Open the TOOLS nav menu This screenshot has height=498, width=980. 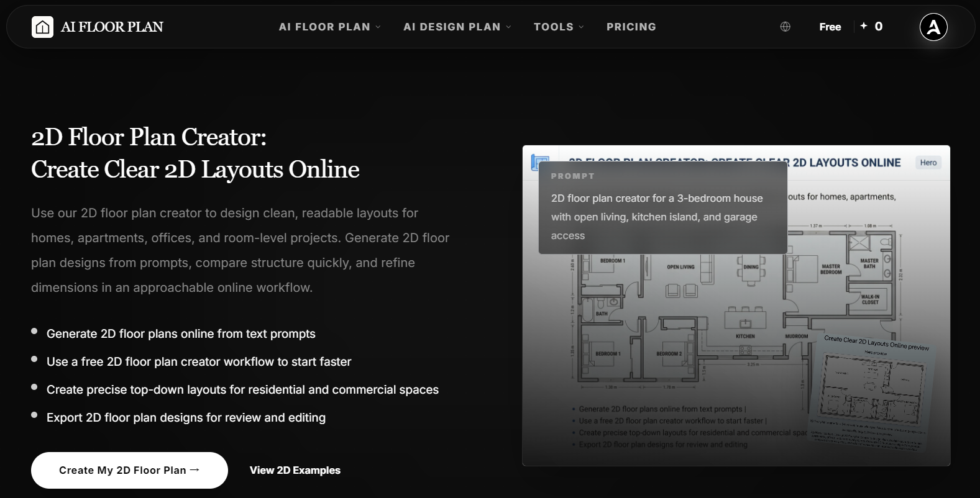pyautogui.click(x=559, y=27)
